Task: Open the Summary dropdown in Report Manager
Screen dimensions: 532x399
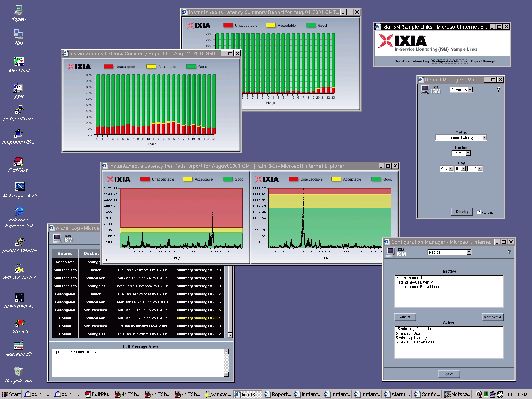Action: (x=461, y=90)
